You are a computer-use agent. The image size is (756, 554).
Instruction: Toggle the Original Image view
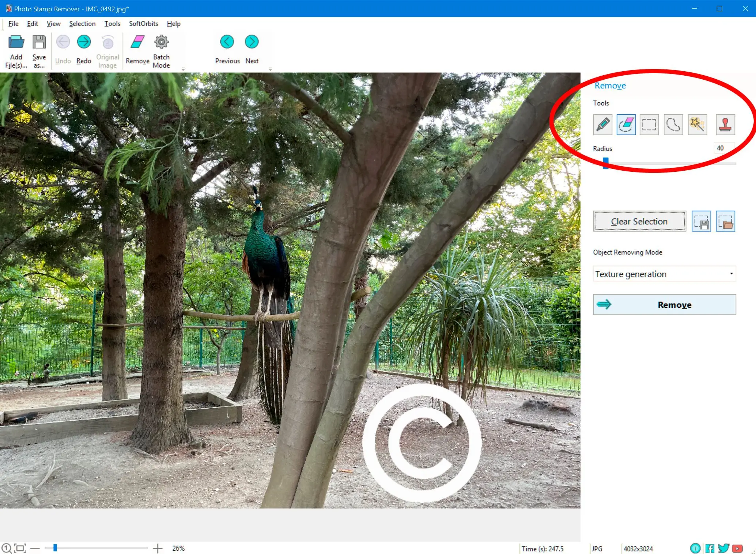click(x=107, y=50)
